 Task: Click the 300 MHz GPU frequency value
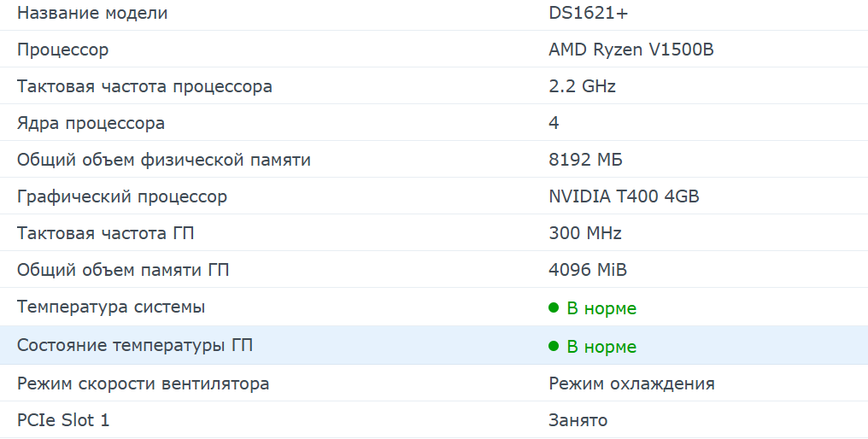[x=585, y=233]
